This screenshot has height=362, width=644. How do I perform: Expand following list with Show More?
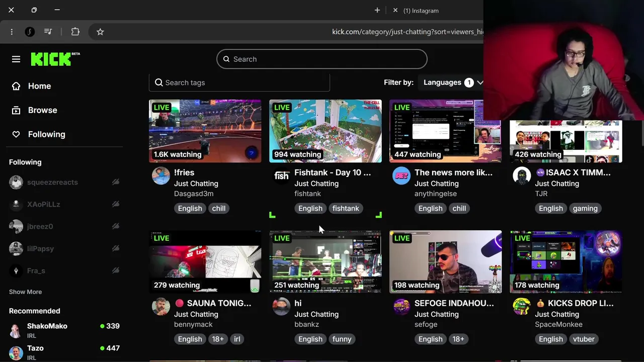point(25,292)
